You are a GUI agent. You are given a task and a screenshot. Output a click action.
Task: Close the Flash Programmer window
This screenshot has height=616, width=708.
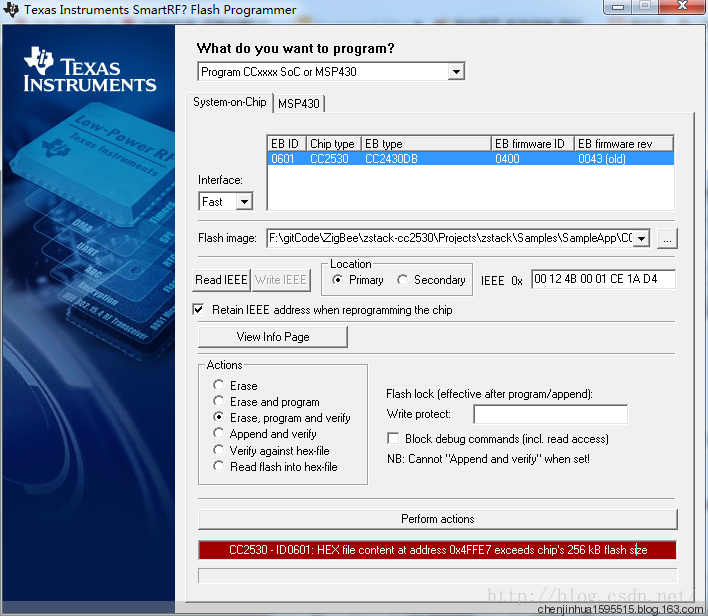click(x=682, y=6)
